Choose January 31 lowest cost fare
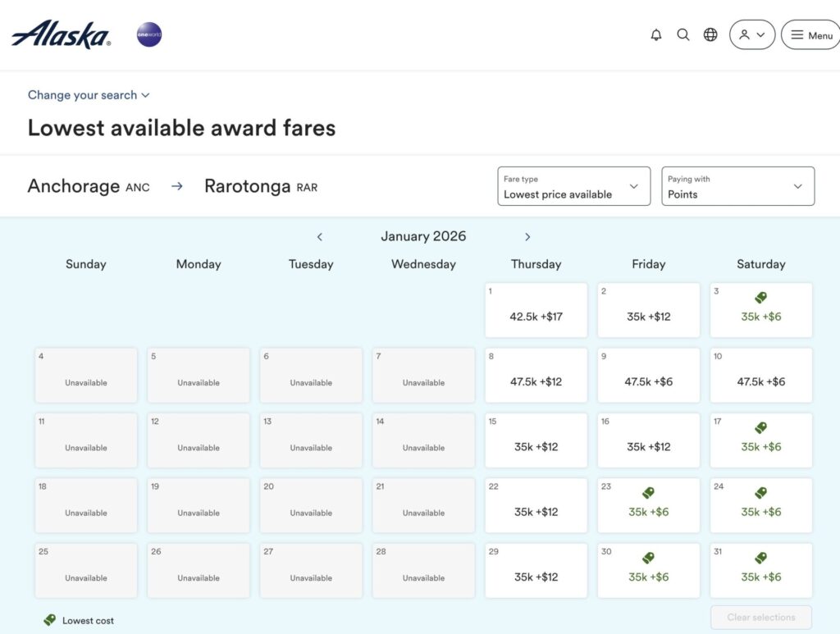Viewport: 840px width, 634px height. [760, 570]
